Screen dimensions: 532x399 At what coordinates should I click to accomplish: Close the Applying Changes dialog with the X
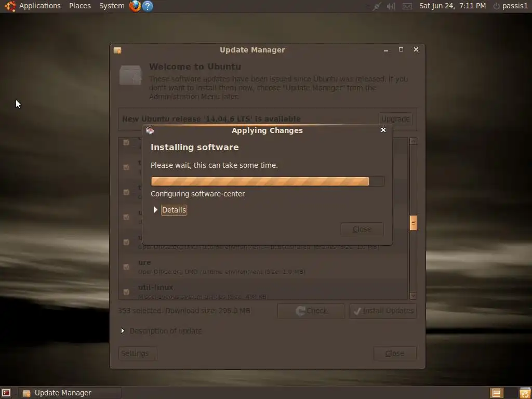point(383,130)
